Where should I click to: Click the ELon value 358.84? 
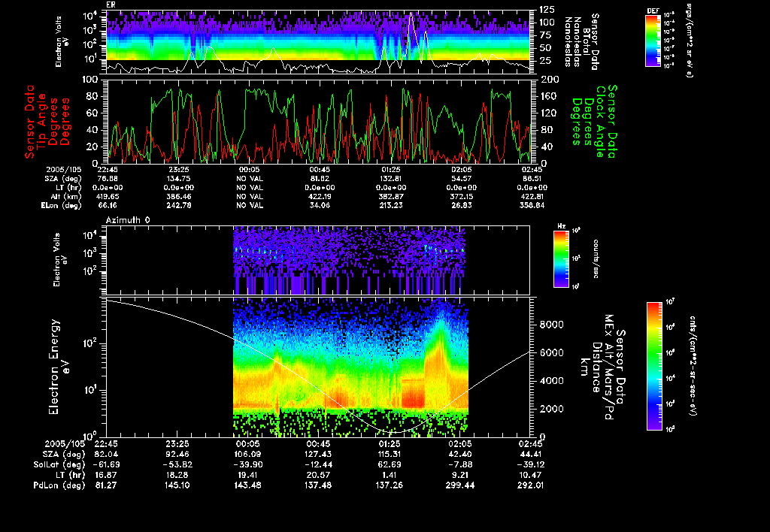532,206
